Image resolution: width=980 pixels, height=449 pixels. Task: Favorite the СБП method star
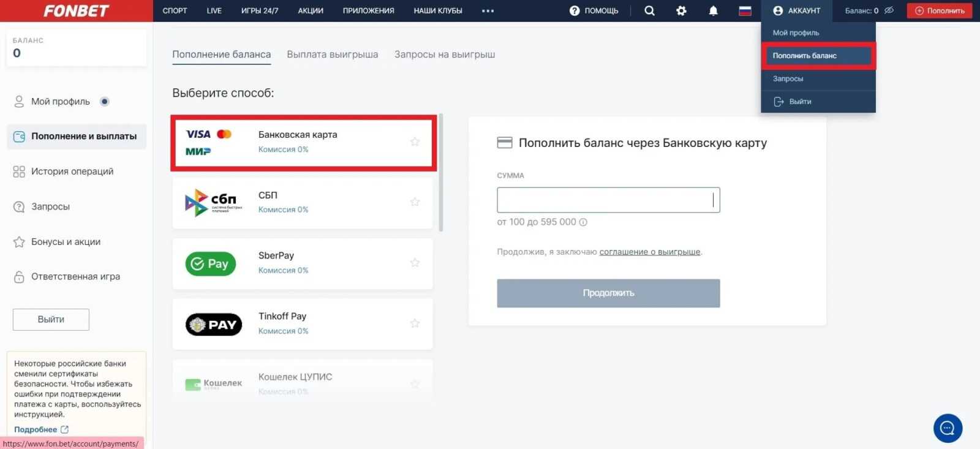(415, 202)
